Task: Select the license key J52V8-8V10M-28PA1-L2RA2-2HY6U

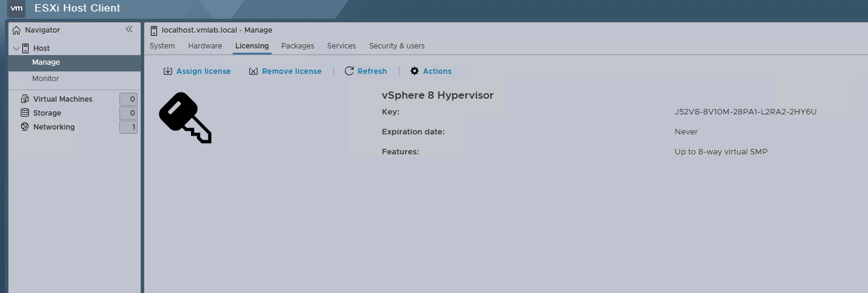Action: coord(746,112)
